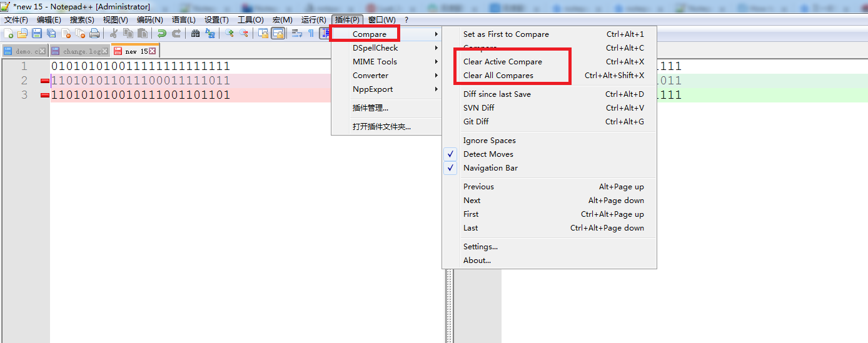Viewport: 868px width, 343px height.
Task: Close the demo.c tab with its X
Action: (x=43, y=51)
